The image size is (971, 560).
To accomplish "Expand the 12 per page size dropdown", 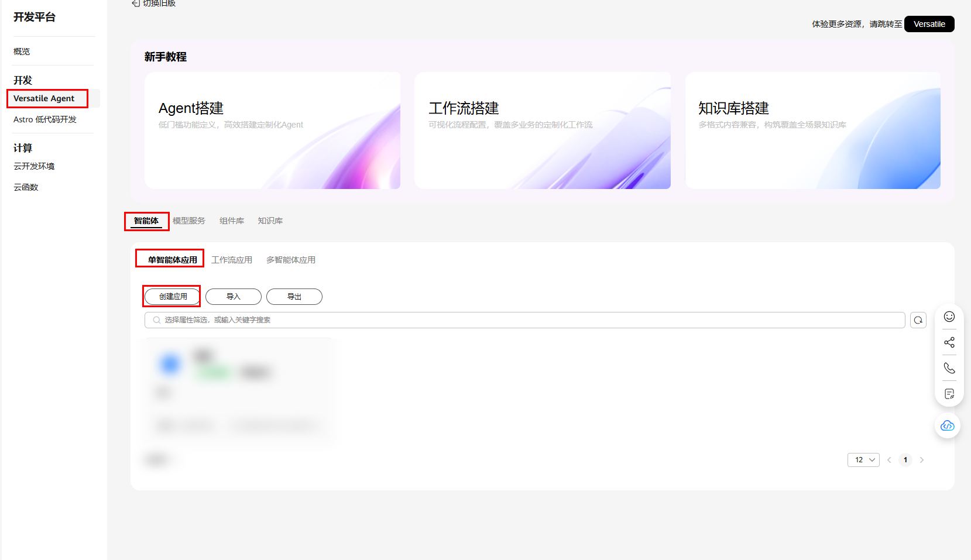I will (x=863, y=460).
